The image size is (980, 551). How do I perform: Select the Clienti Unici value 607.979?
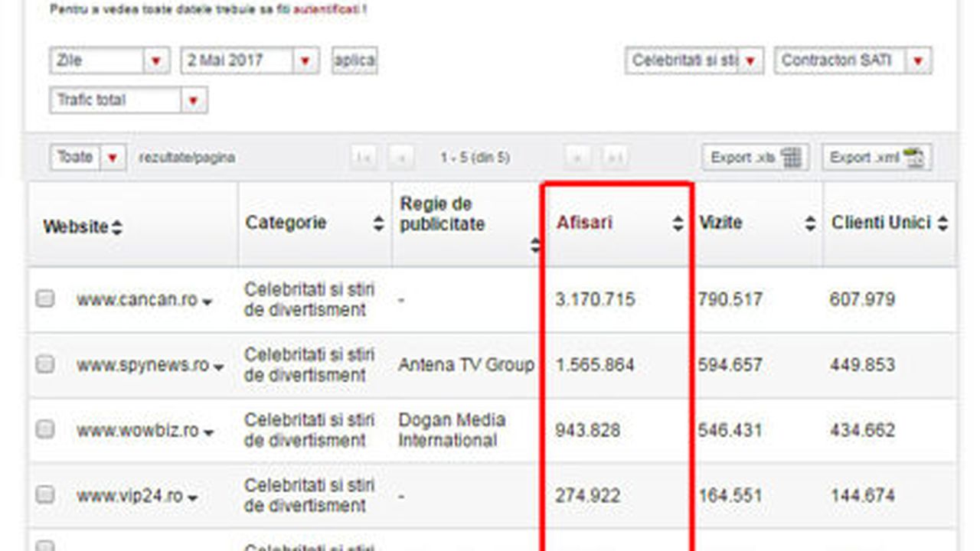862,299
